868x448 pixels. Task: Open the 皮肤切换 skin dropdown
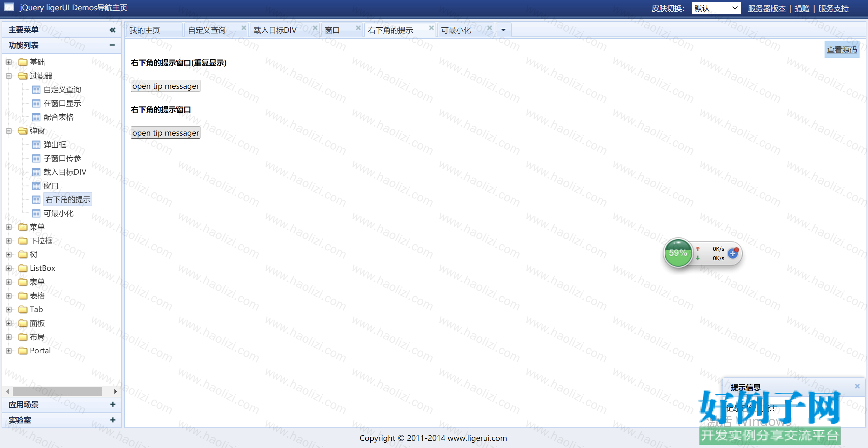(x=716, y=8)
